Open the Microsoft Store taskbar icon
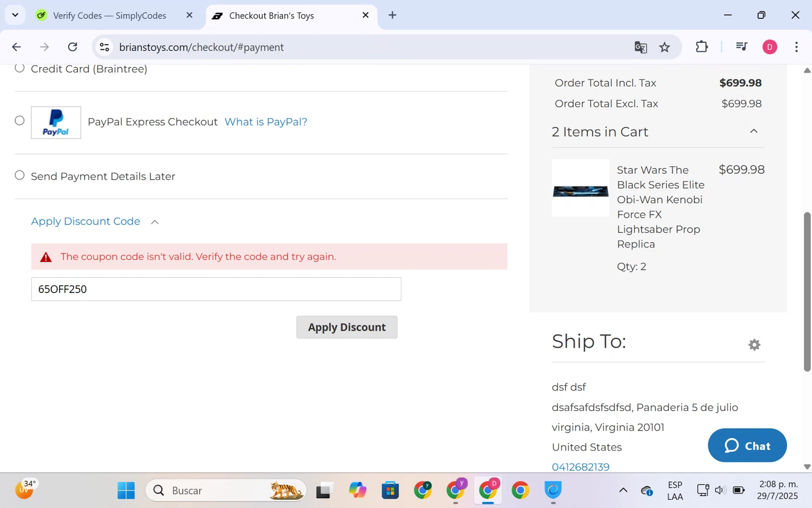812x508 pixels. click(390, 490)
